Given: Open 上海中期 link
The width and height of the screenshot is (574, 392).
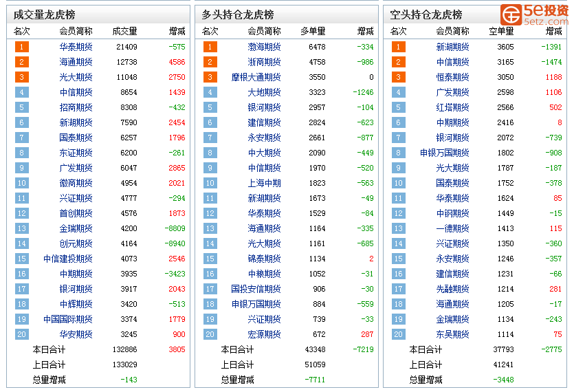Looking at the screenshot, I should click(264, 183).
